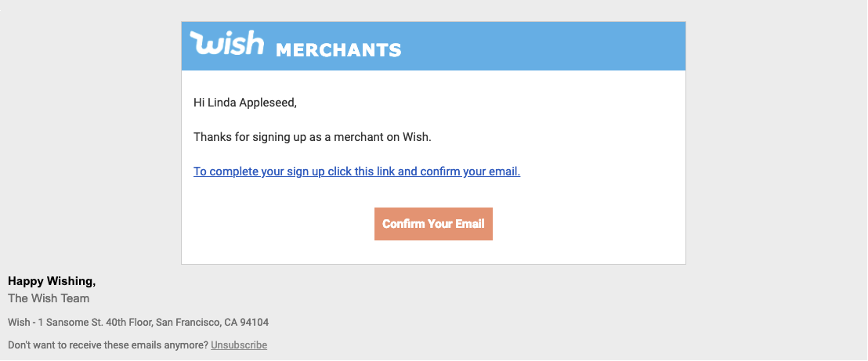
Task: Click the words confirm your email in the blue link
Action: 471,171
